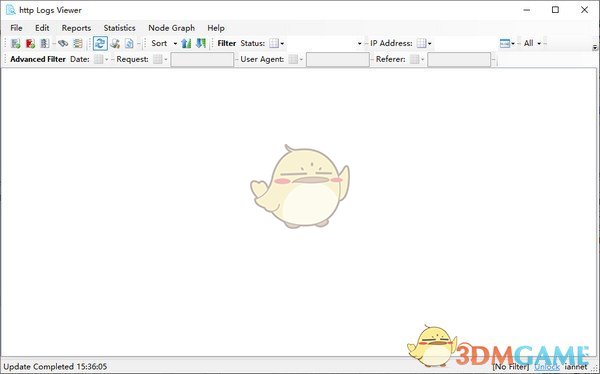Expand the IP Address filter icon dropdown arrow
Screen dimensions: 600x374
pyautogui.click(x=430, y=44)
